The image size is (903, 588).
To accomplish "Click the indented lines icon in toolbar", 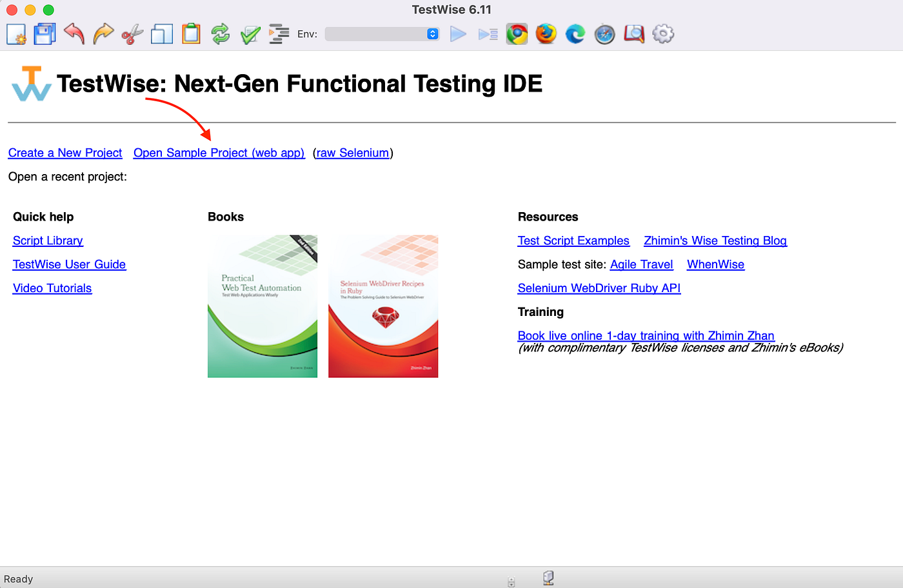I will [279, 34].
